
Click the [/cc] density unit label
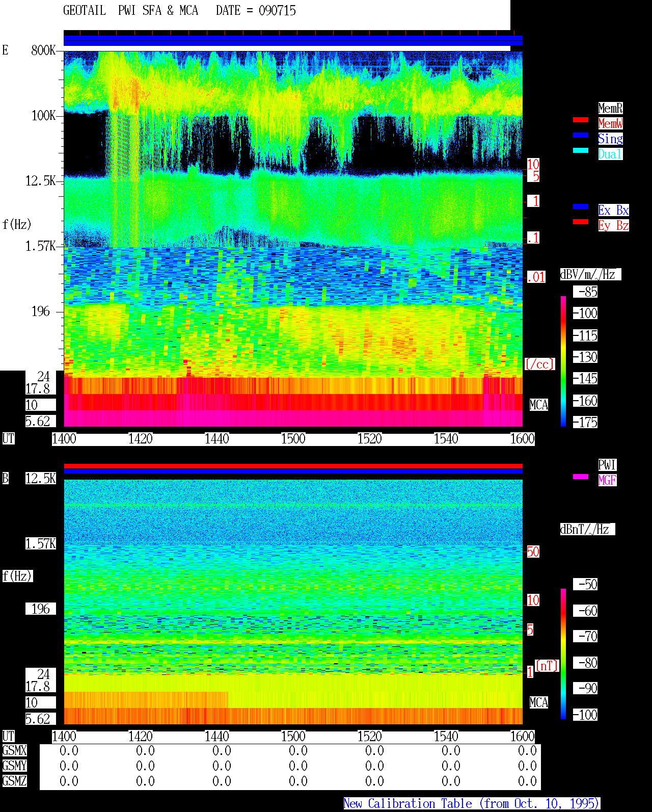point(539,364)
